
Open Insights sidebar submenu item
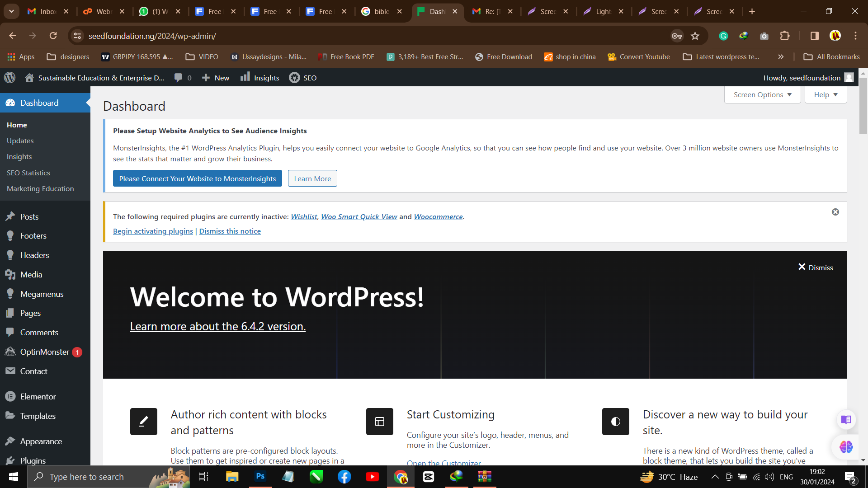point(19,157)
